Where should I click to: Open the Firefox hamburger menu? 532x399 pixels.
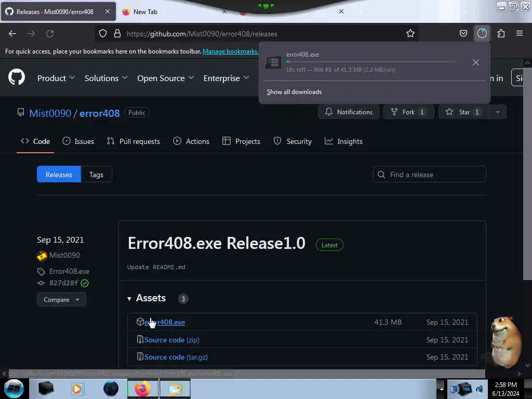tap(520, 34)
